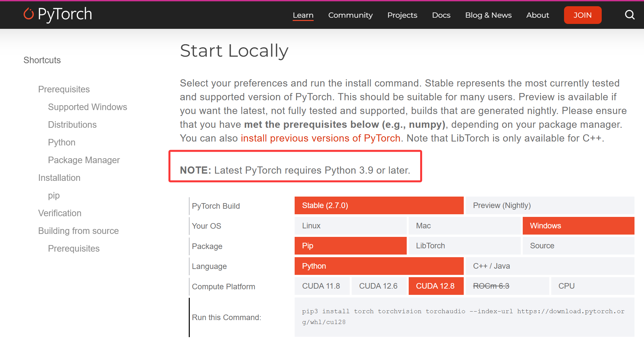Click the 'Run this Command:' label
Image resolution: width=644 pixels, height=344 pixels.
226,317
